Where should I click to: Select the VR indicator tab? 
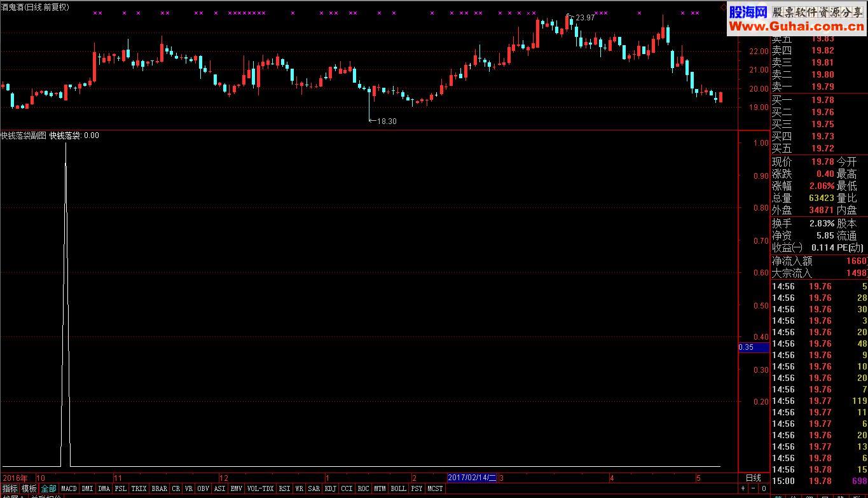pyautogui.click(x=189, y=488)
